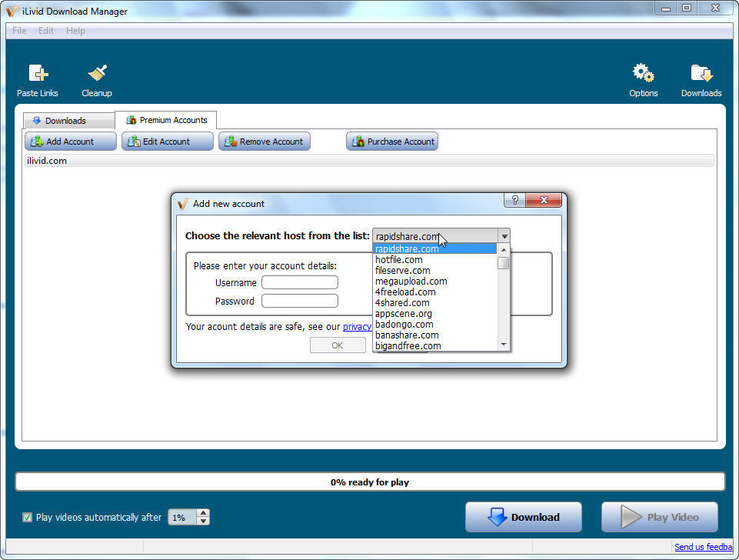Switch to the Downloads tab

tap(65, 121)
